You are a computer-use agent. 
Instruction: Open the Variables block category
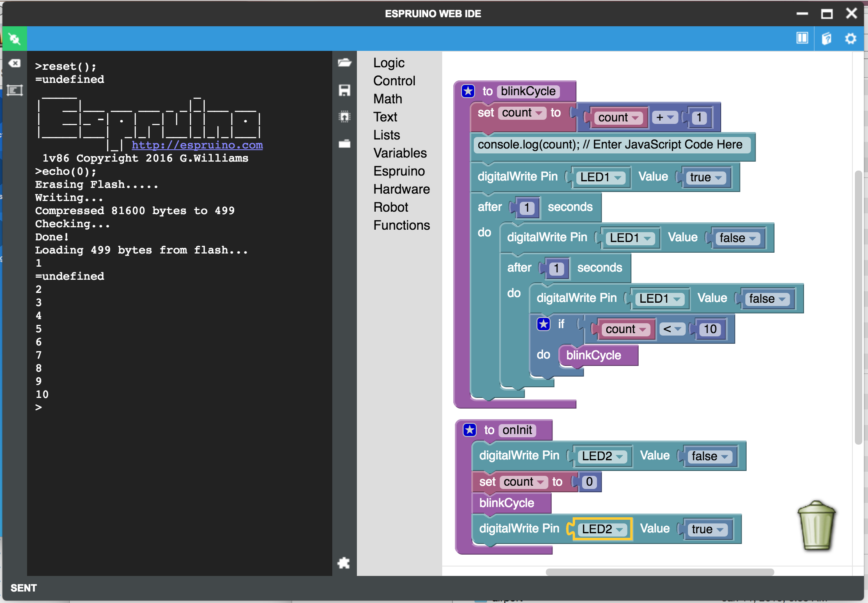pyautogui.click(x=400, y=153)
